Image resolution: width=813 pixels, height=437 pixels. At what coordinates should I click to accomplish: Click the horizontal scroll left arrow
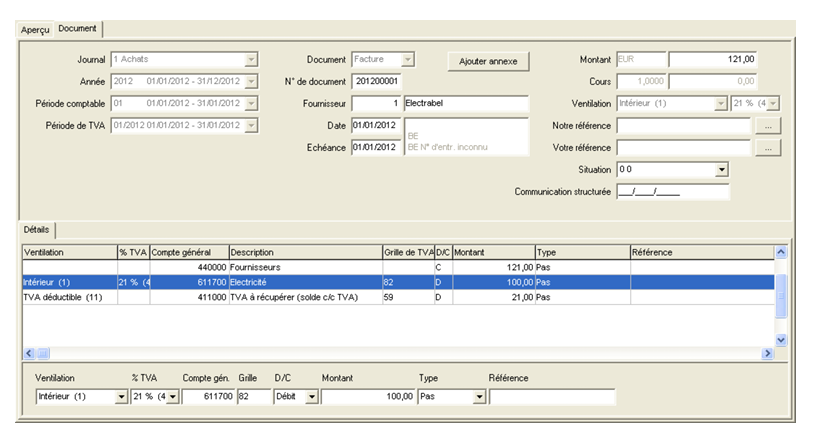tap(29, 354)
